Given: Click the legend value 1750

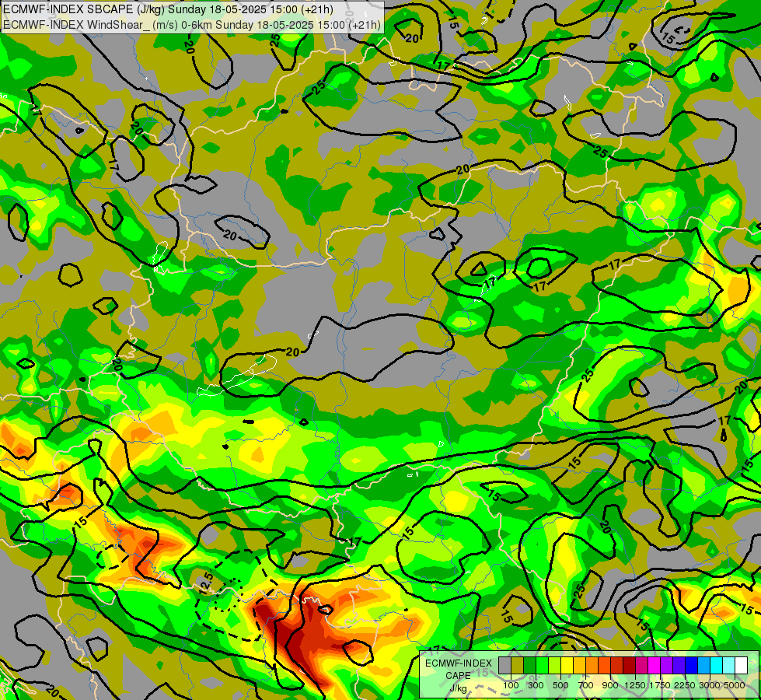Looking at the screenshot, I should (660, 685).
